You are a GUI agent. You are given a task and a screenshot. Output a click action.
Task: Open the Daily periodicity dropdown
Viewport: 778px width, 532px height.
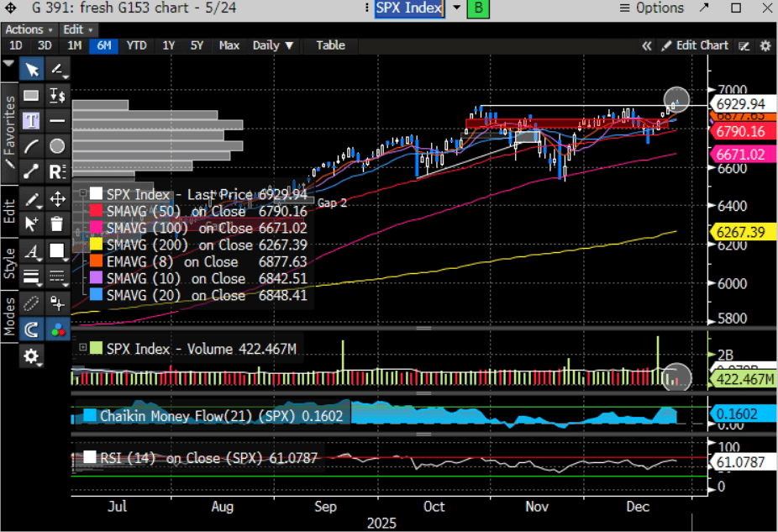pyautogui.click(x=273, y=45)
